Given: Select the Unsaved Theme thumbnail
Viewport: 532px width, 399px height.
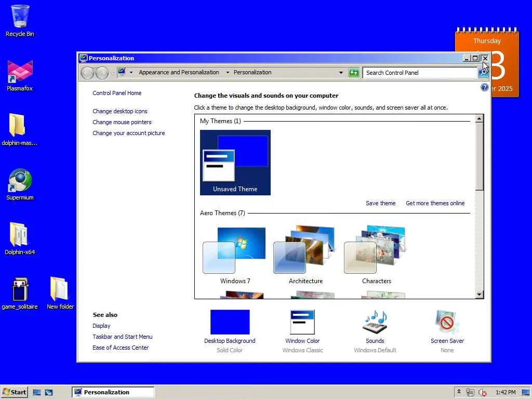Looking at the screenshot, I should click(235, 163).
